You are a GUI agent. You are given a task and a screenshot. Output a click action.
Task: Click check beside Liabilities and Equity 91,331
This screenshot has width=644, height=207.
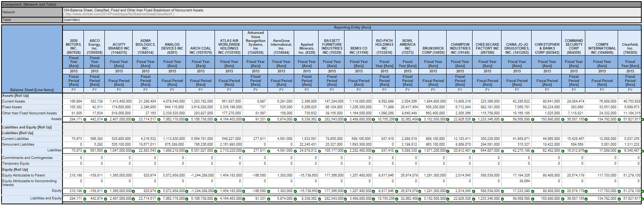(268, 199)
